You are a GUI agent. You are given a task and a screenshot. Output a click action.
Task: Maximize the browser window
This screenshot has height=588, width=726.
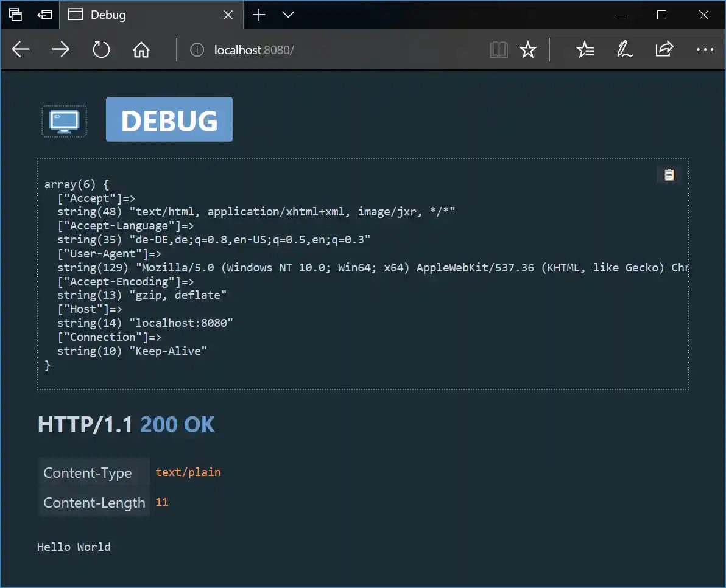[661, 15]
